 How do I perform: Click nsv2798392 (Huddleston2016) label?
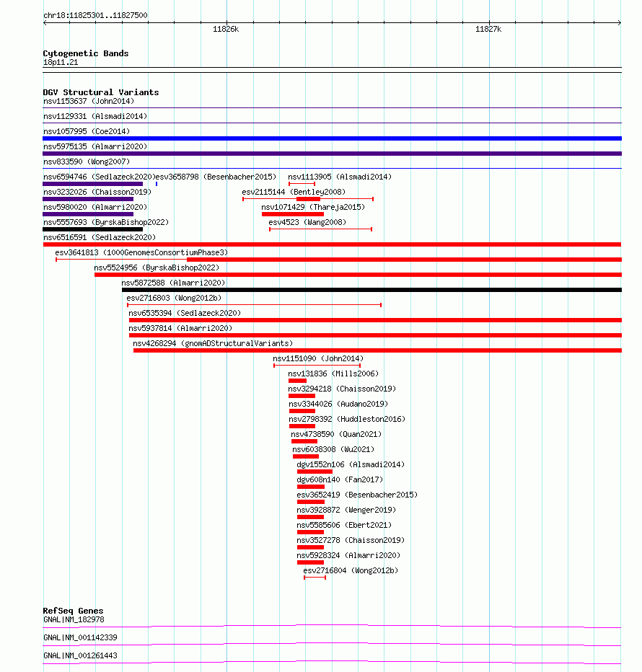(347, 419)
